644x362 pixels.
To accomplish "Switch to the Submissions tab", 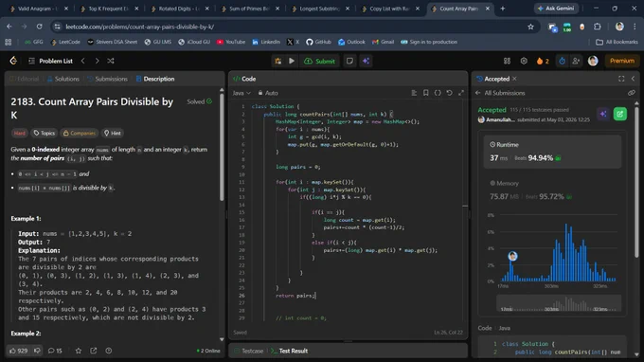I will click(x=108, y=79).
